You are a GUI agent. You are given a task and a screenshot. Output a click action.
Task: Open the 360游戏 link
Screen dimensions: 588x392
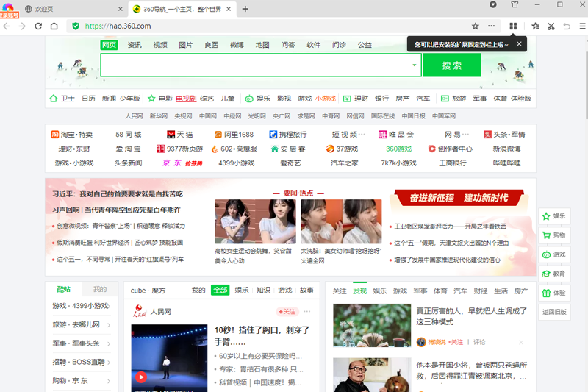(398, 149)
